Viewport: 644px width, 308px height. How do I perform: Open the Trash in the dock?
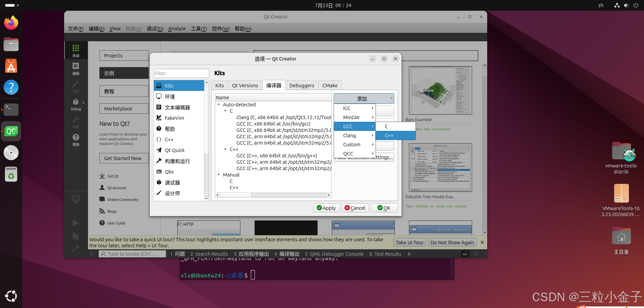pos(11,174)
